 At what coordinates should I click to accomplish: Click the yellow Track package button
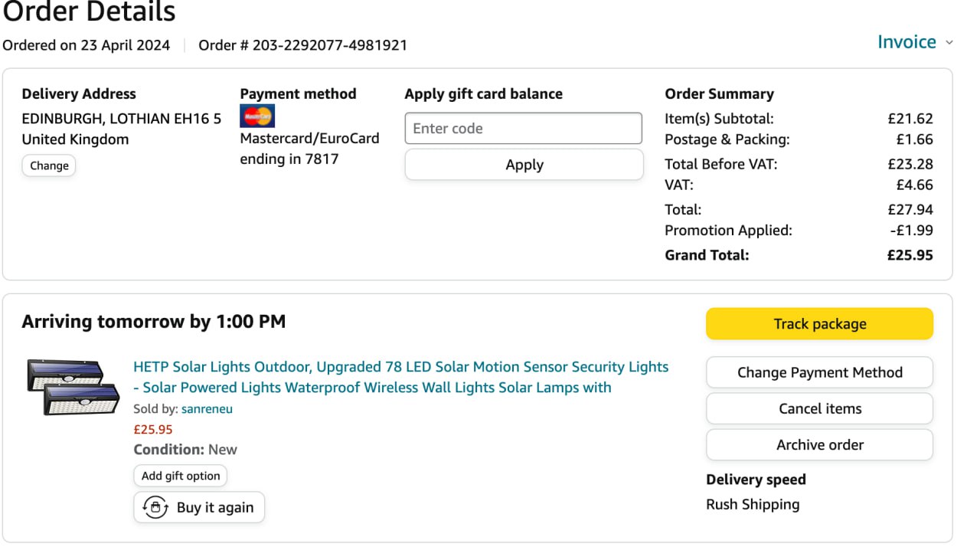click(819, 323)
